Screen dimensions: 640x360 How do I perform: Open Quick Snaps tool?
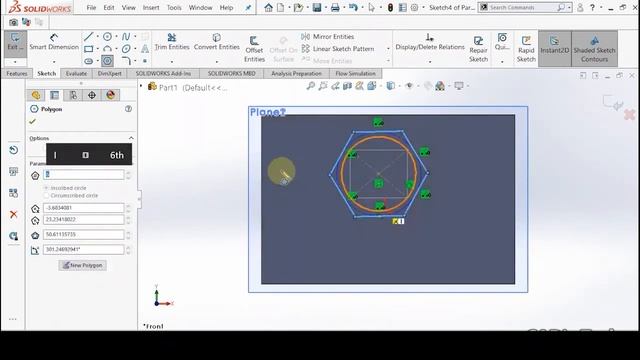tap(502, 42)
